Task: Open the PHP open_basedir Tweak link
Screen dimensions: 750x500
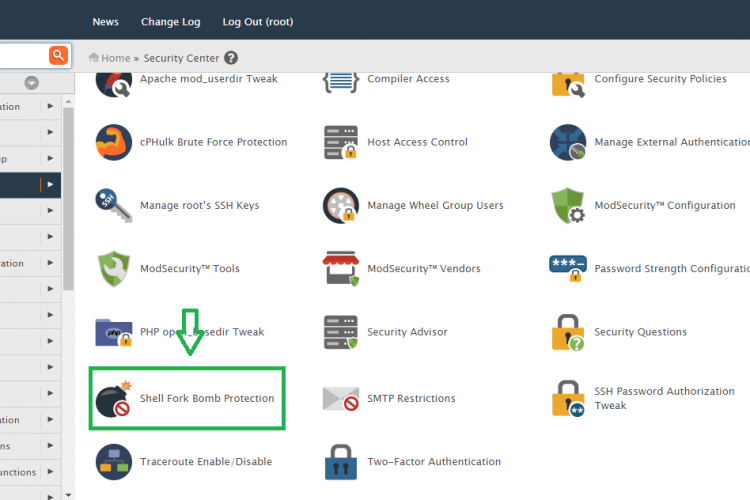Action: (x=202, y=332)
